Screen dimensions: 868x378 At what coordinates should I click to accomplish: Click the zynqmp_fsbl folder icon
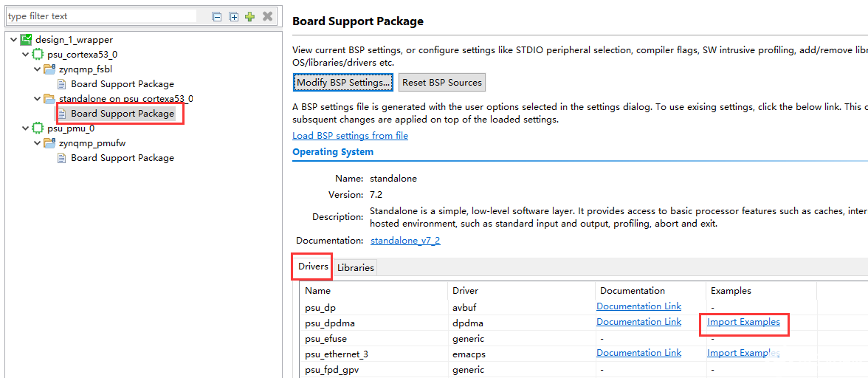point(49,69)
